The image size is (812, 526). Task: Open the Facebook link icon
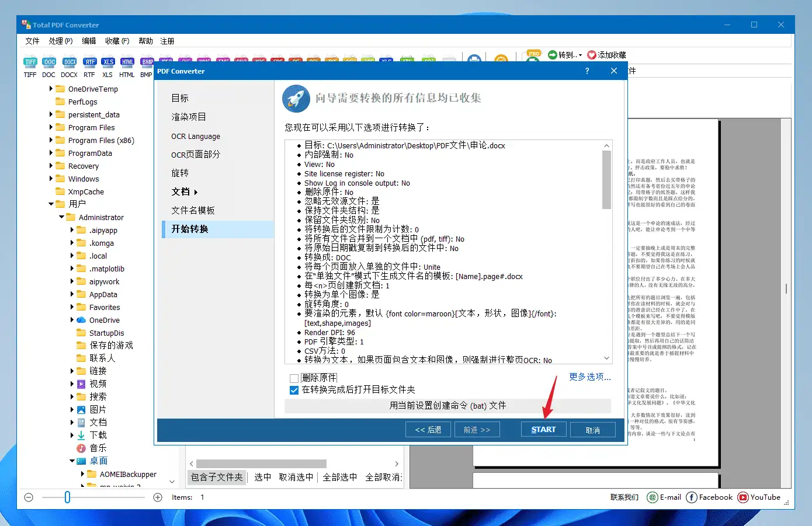pyautogui.click(x=692, y=497)
